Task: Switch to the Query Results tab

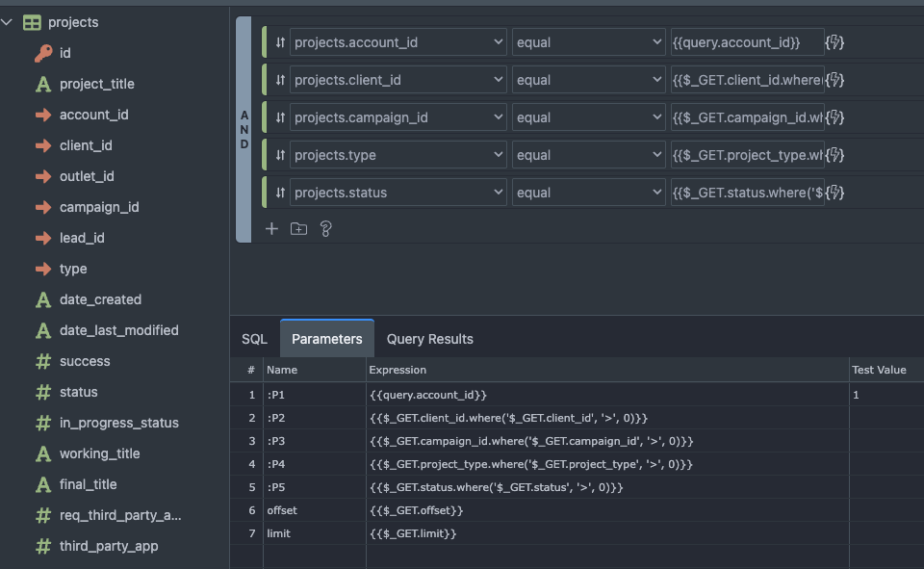Action: point(429,339)
